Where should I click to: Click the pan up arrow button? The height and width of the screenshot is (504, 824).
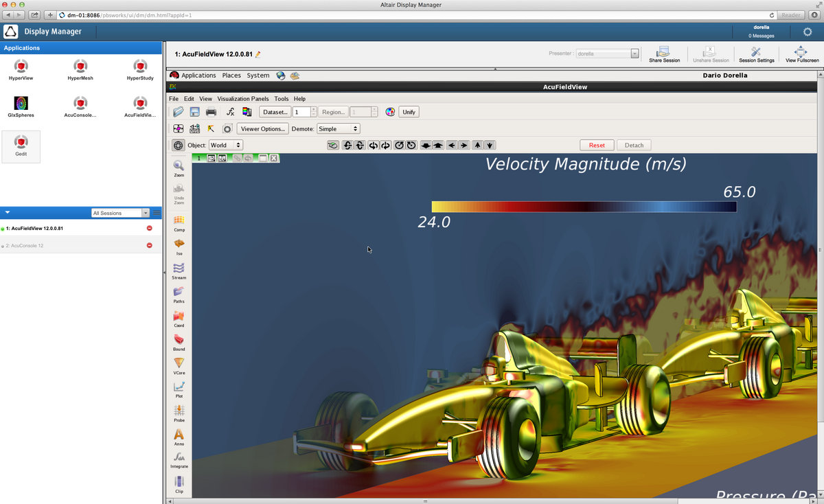(477, 145)
